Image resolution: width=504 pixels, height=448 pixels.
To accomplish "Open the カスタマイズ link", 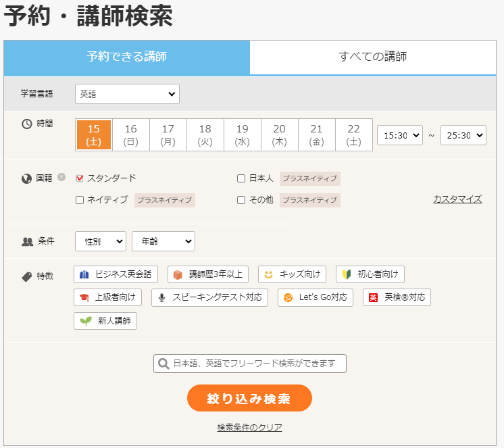I will [x=457, y=199].
